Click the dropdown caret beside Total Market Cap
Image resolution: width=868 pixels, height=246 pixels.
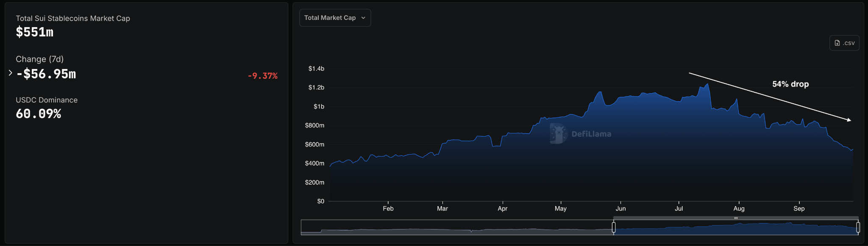pos(363,18)
